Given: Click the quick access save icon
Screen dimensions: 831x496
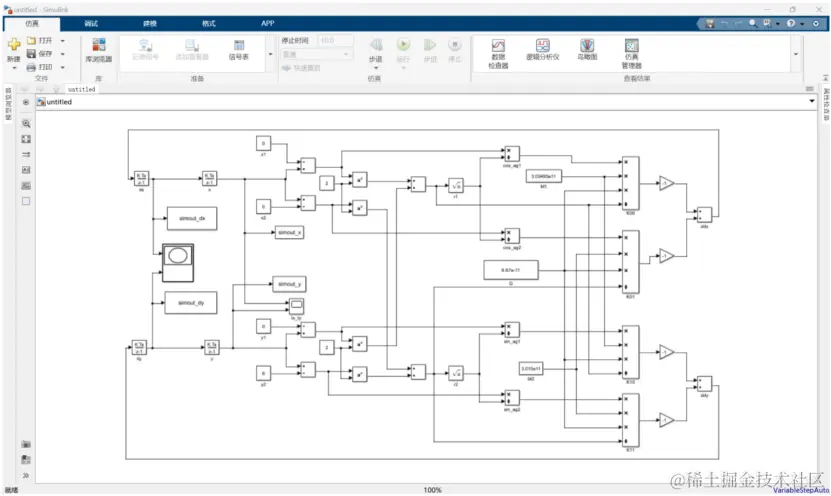Looking at the screenshot, I should [710, 23].
